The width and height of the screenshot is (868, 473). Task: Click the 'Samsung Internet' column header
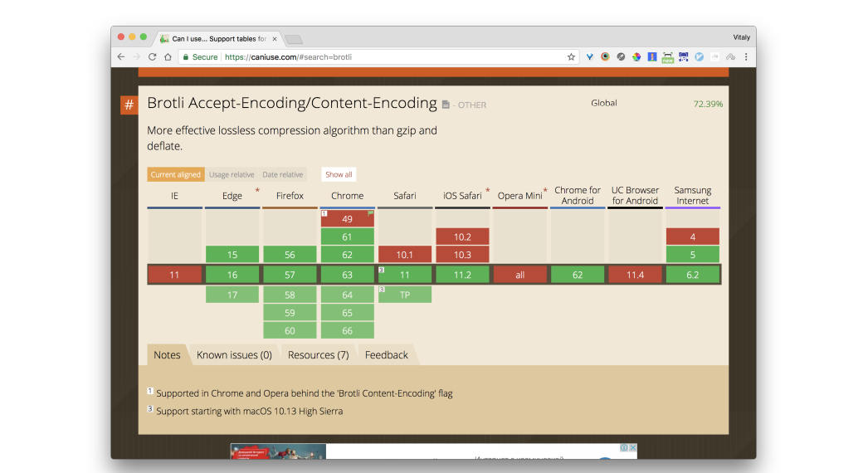click(x=693, y=196)
